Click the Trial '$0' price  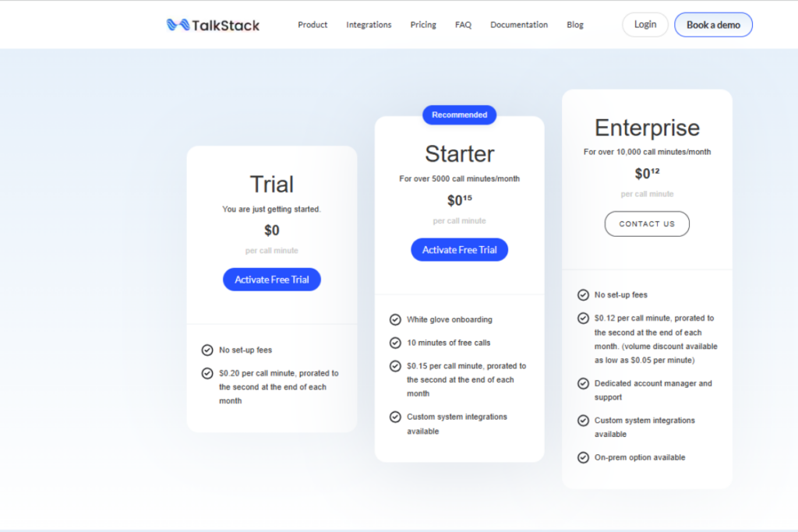[272, 231]
